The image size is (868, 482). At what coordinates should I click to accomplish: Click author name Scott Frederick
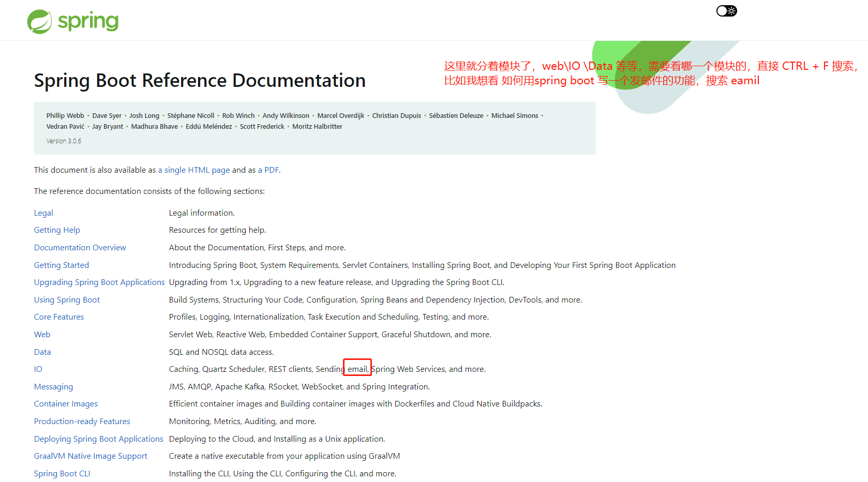262,127
